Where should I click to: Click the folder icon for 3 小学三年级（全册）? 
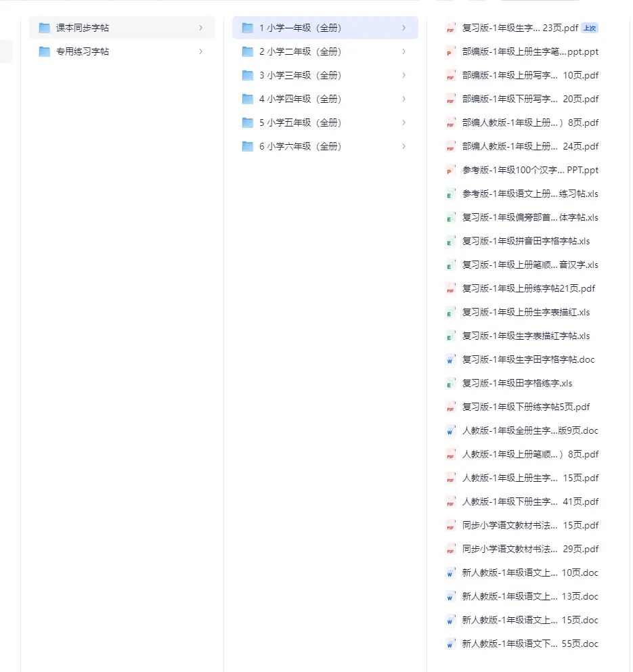tap(248, 76)
